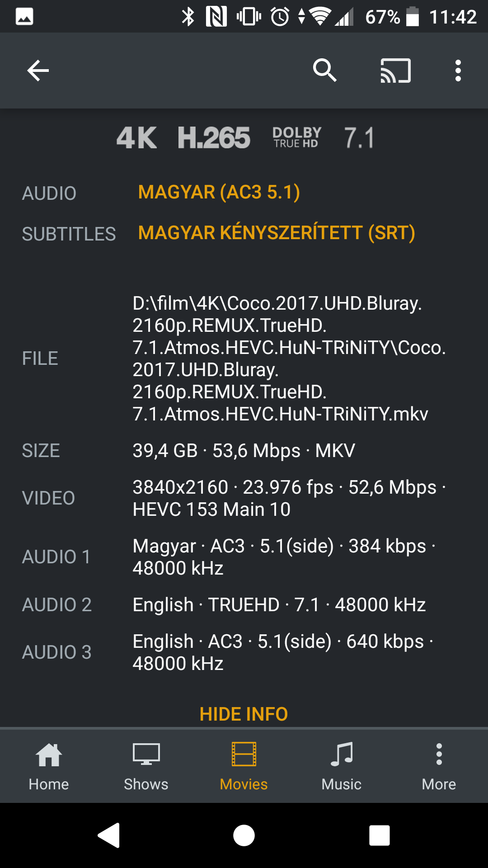The height and width of the screenshot is (868, 488).
Task: Open the toolbar overflow menu
Action: [x=458, y=71]
